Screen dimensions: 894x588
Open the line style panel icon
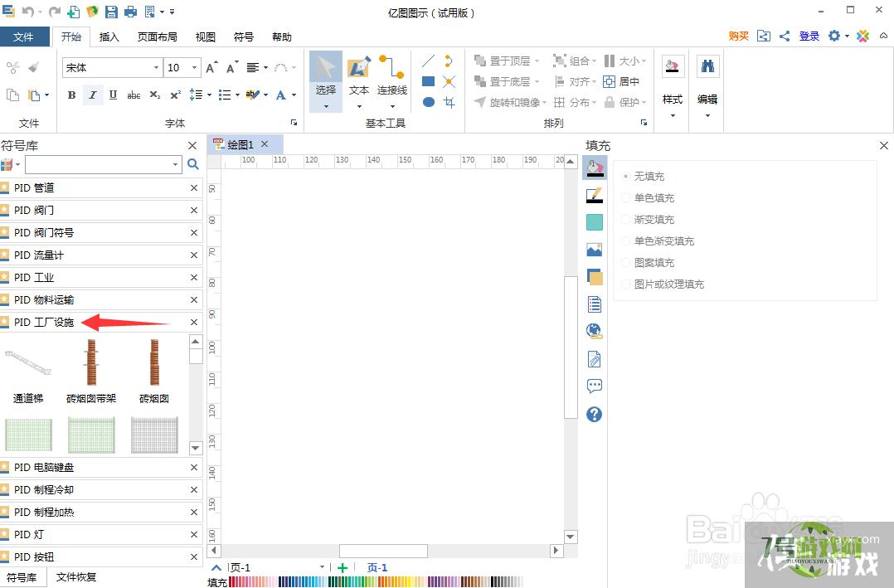click(x=594, y=196)
